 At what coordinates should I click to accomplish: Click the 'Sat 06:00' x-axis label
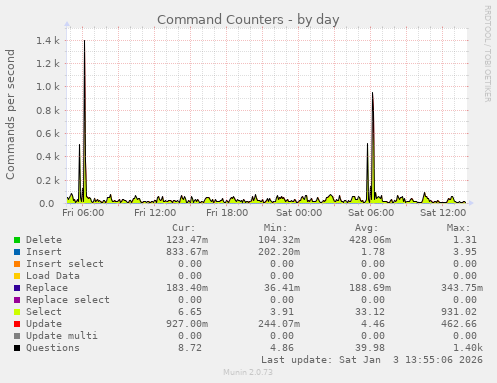point(371,213)
